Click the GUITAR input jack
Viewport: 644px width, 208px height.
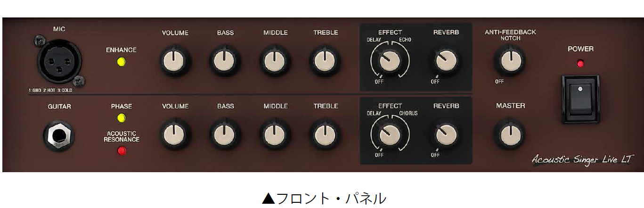59,136
